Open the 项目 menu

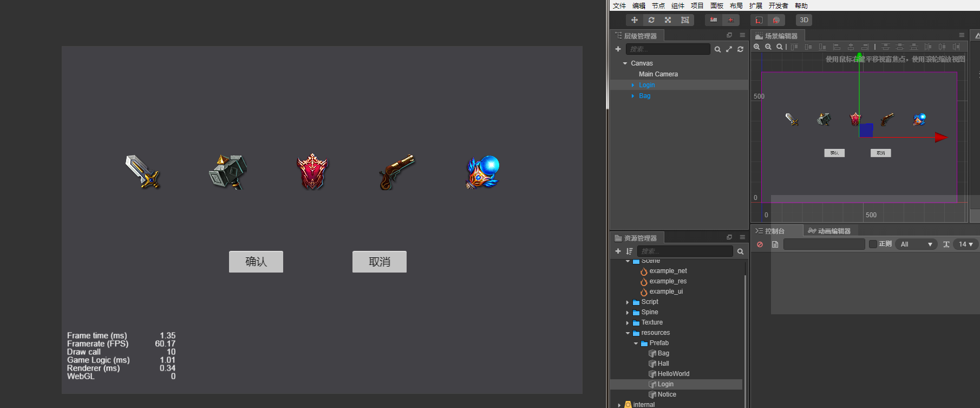(x=697, y=6)
